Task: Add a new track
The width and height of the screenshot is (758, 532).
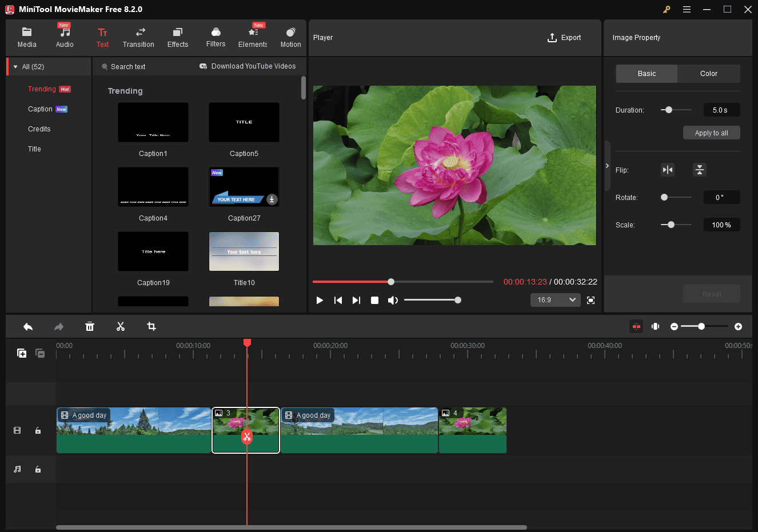Action: click(22, 353)
